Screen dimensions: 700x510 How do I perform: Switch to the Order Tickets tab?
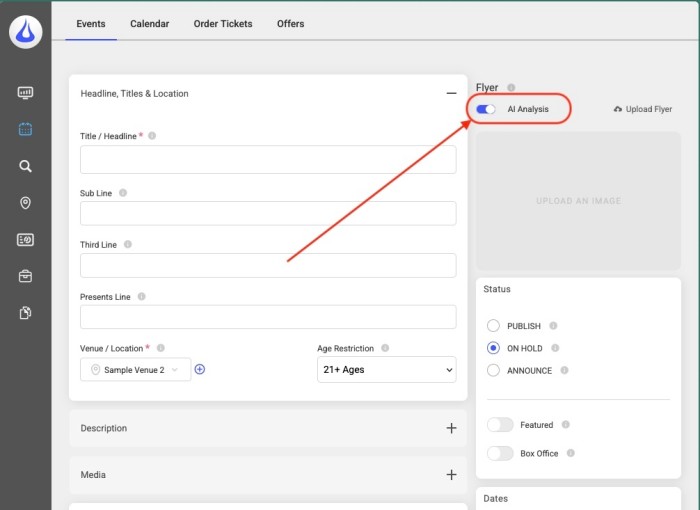(223, 24)
